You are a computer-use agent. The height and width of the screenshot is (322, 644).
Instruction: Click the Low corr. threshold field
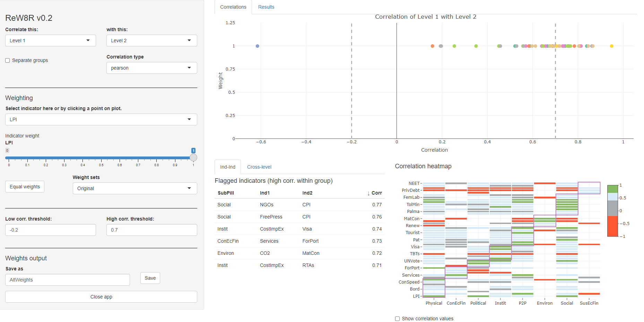tap(50, 230)
